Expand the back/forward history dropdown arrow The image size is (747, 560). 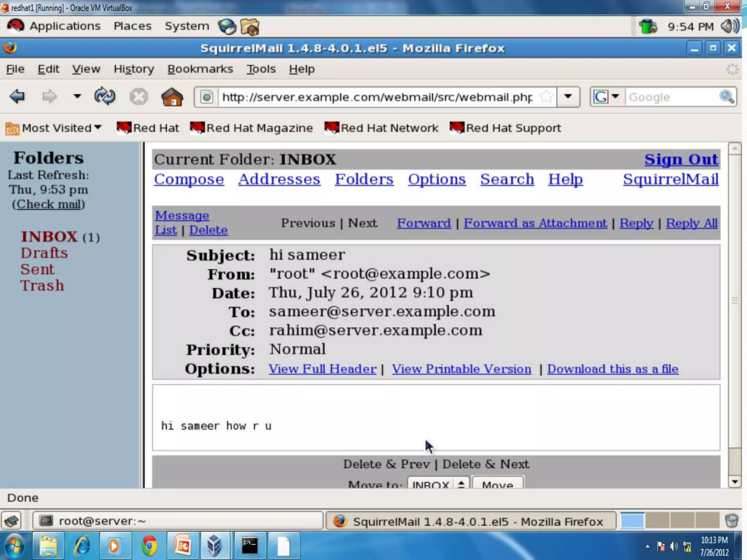77,97
